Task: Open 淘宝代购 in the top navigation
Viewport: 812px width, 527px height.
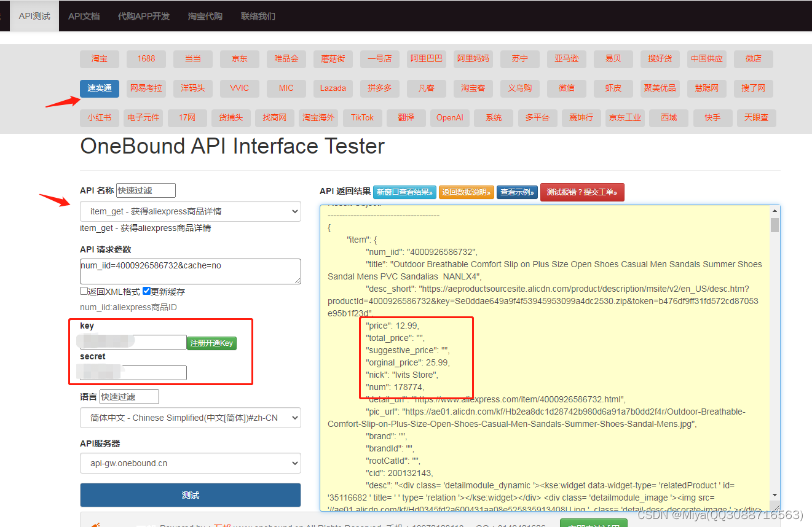Action: click(205, 16)
